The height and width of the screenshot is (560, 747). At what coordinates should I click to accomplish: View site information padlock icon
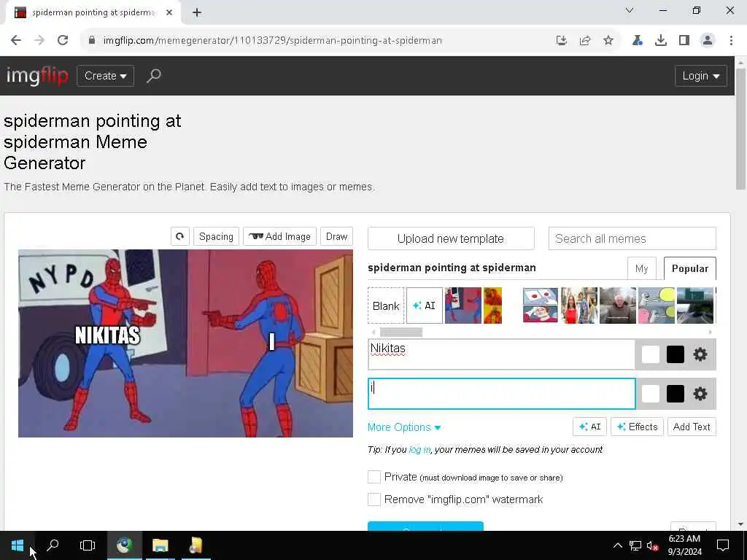click(92, 41)
